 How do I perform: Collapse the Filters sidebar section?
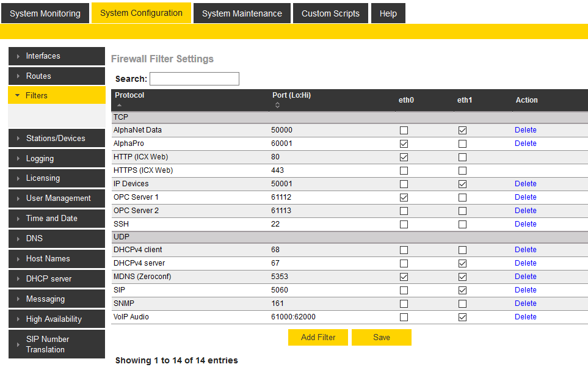point(56,96)
